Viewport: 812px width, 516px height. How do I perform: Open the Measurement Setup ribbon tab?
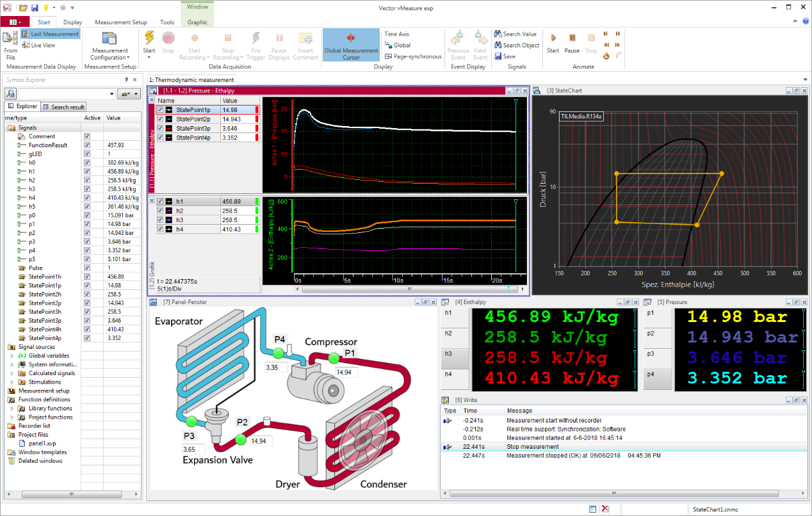coord(120,22)
